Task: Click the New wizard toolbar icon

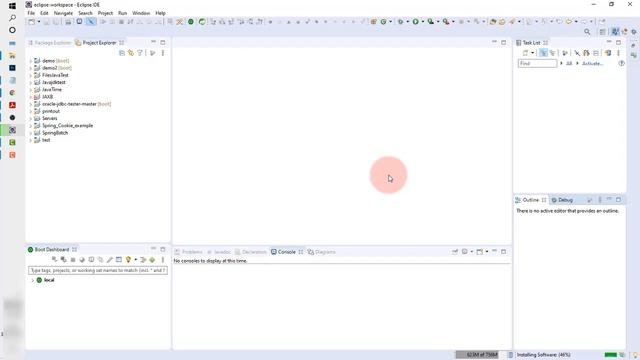Action: (31, 22)
